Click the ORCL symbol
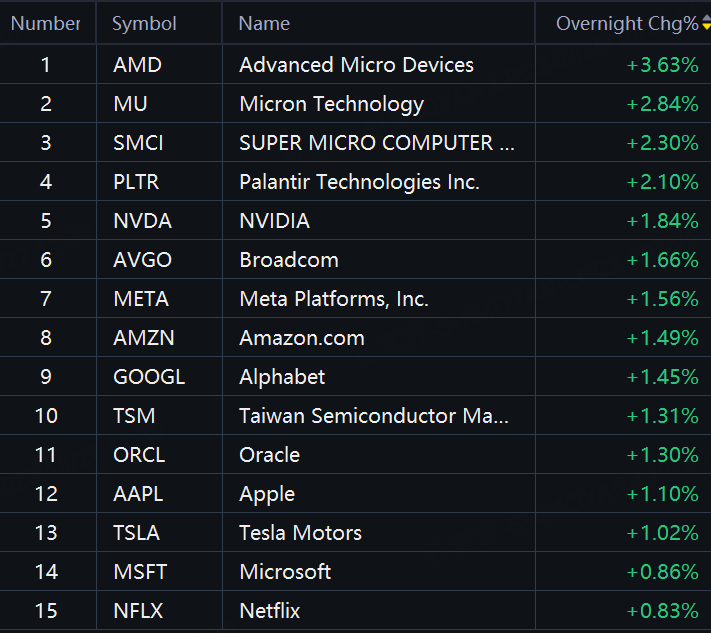711x633 pixels. 139,455
